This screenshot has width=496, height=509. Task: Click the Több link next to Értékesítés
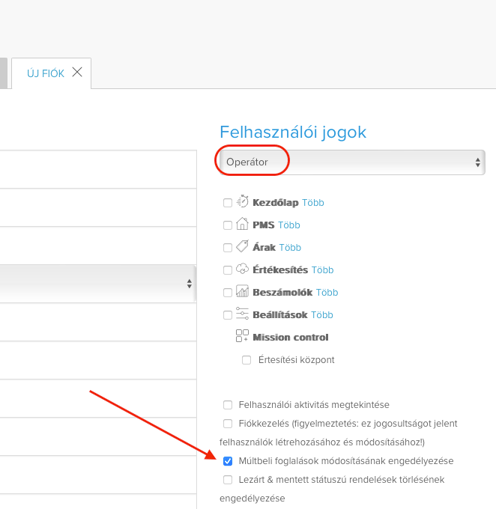(322, 270)
